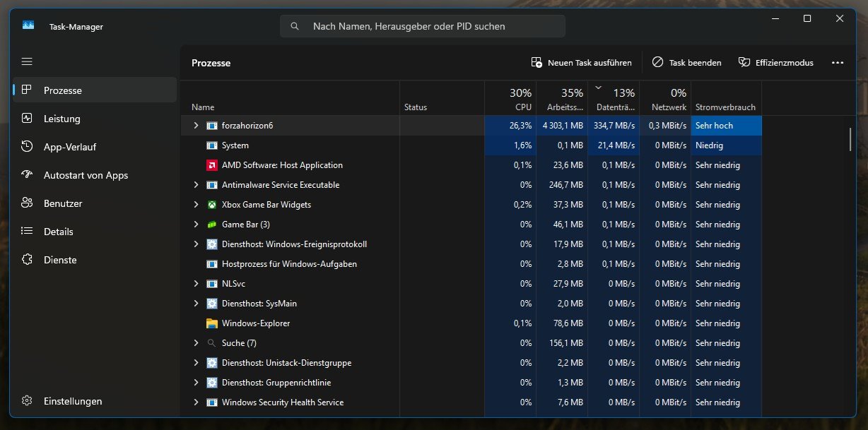The height and width of the screenshot is (430, 868).
Task: Select the Prozesse navigation item
Action: pyautogui.click(x=95, y=90)
